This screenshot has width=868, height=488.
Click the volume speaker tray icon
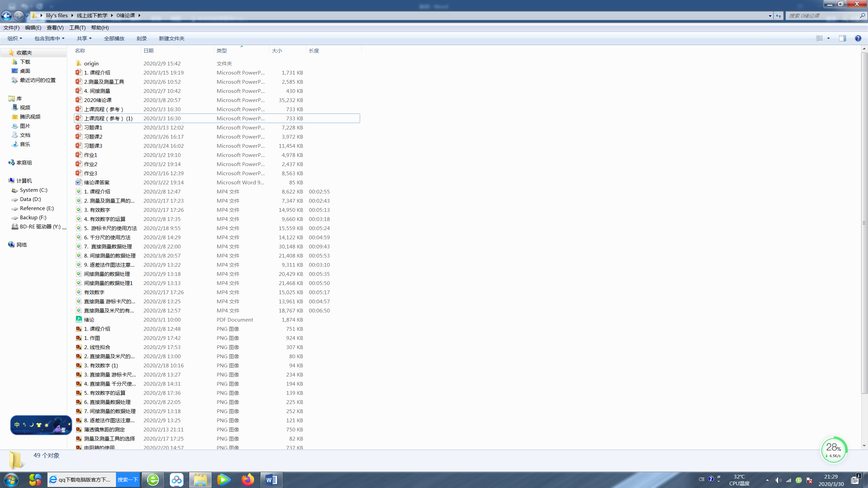coord(778,480)
